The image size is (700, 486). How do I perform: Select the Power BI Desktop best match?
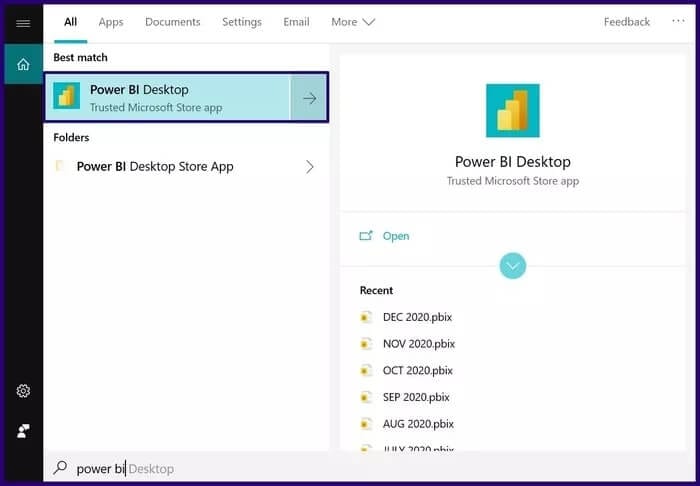(x=167, y=97)
